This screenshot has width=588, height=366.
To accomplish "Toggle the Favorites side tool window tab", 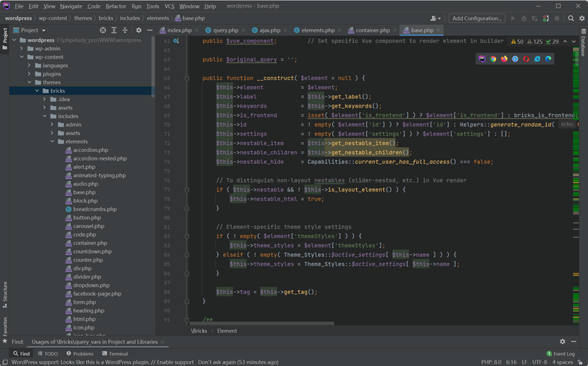I will pos(5,330).
